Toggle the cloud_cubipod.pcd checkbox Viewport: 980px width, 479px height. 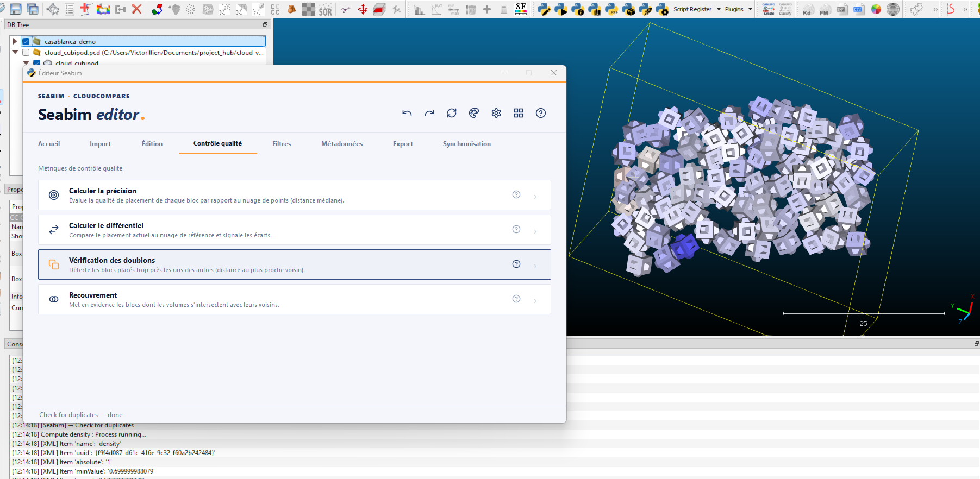26,53
